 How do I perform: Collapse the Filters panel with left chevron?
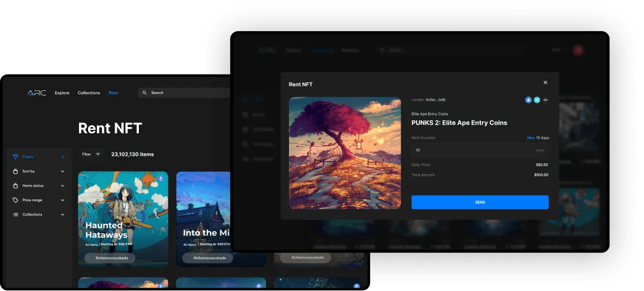[63, 157]
